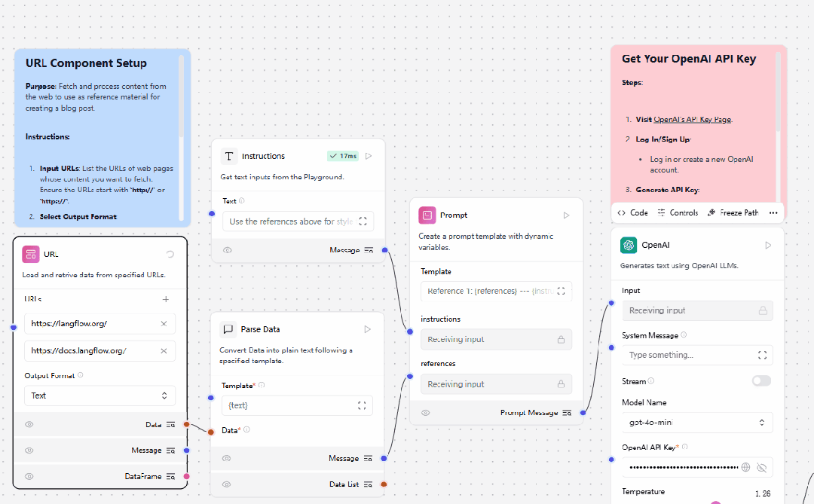Inspect Prompt Message output icon

(x=568, y=413)
